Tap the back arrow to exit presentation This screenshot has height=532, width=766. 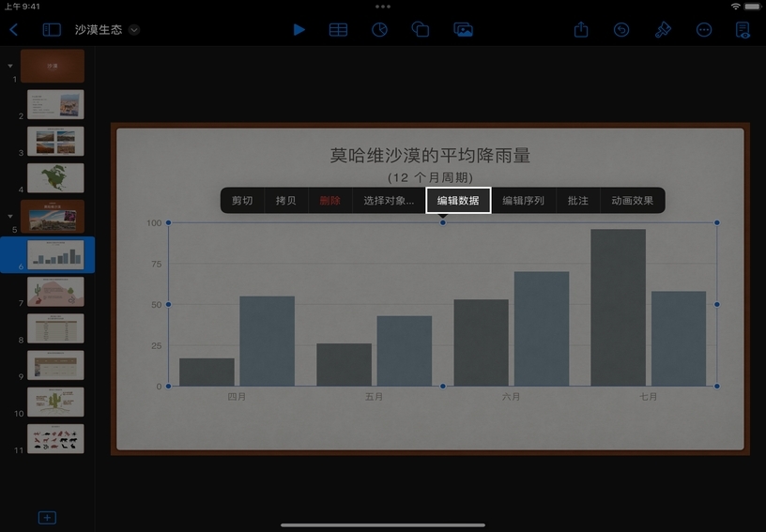[14, 30]
